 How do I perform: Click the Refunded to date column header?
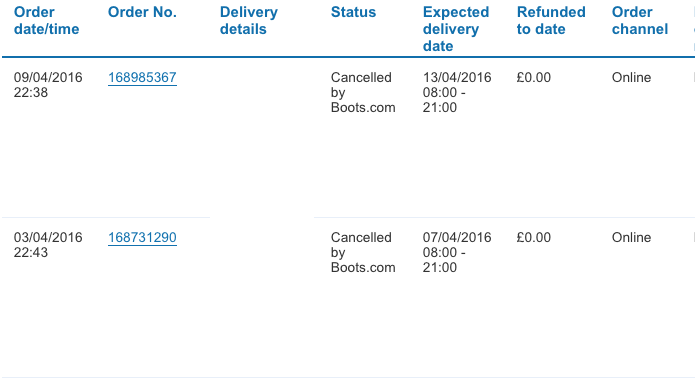pos(551,20)
